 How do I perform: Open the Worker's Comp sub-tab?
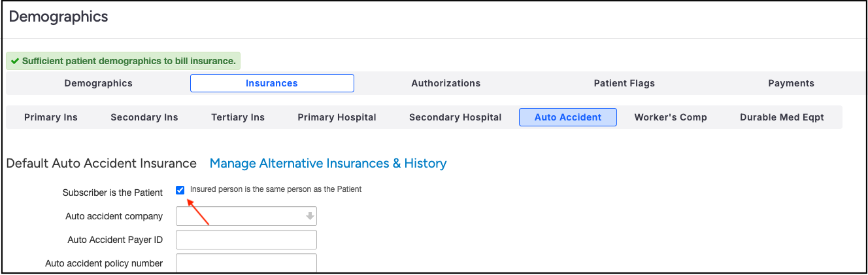pos(671,117)
